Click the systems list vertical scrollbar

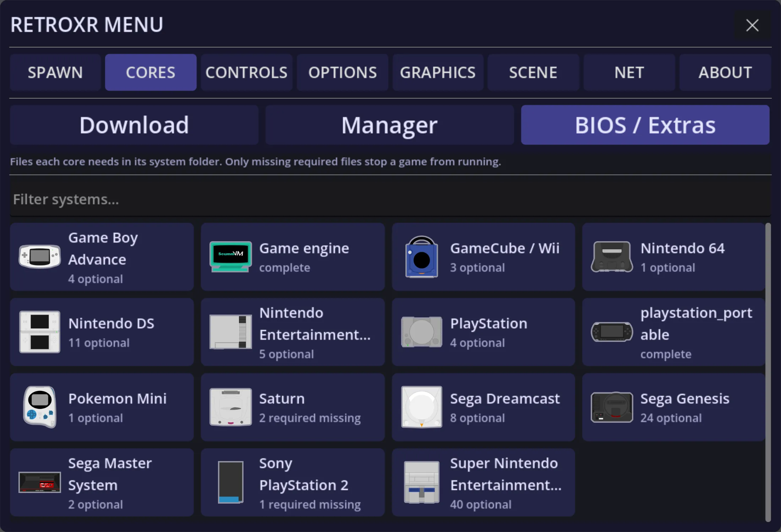768,372
